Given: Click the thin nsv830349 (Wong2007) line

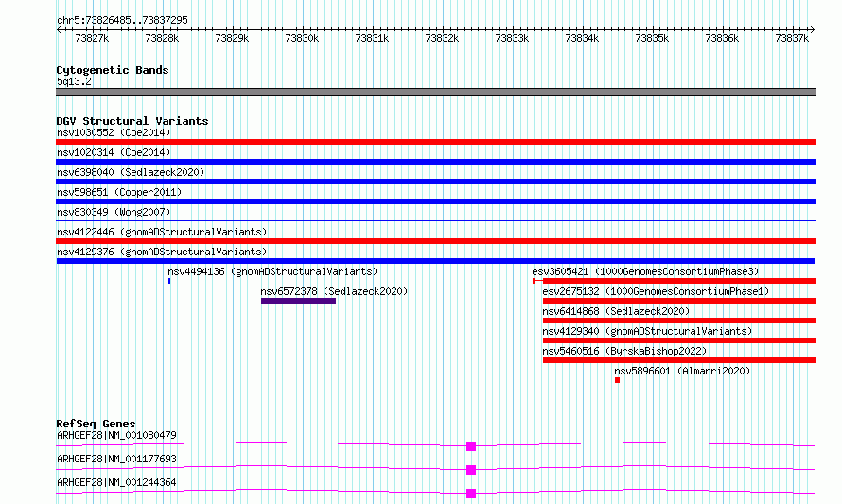Looking at the screenshot, I should 435,220.
